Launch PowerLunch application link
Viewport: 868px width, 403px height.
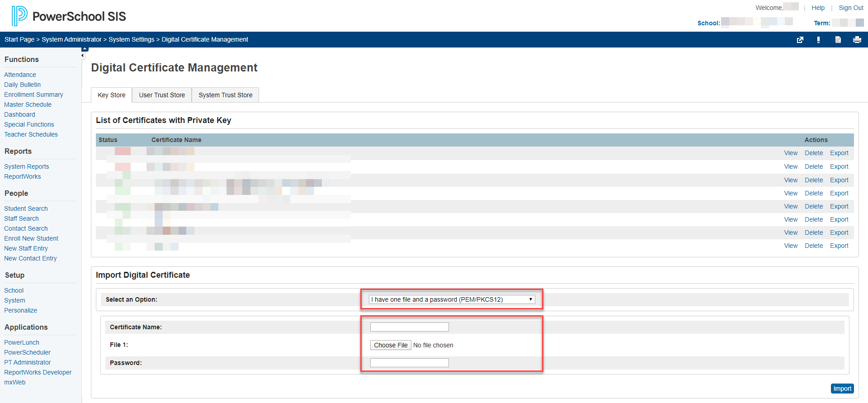21,342
